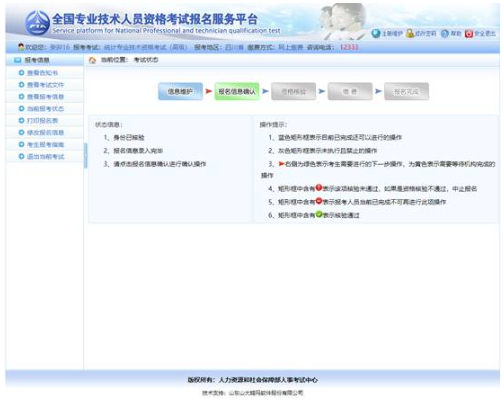Click the gray 资格核验 step button
This screenshot has width=504, height=401.
click(293, 91)
